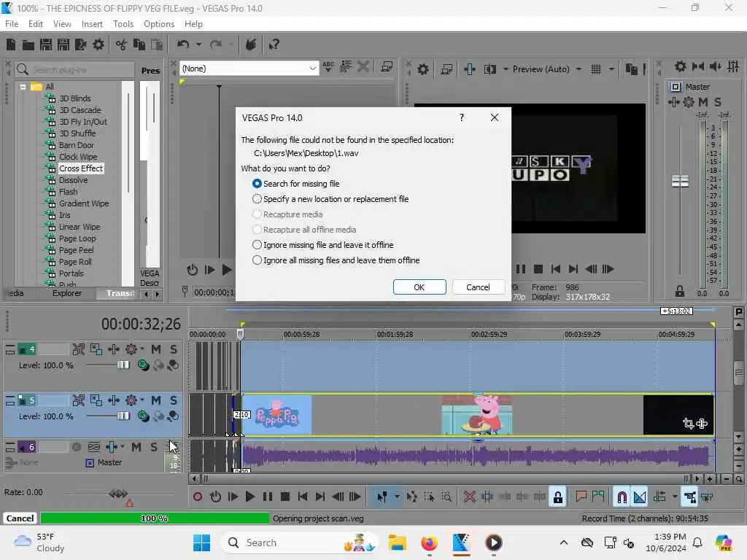Open Project Properties gear in main toolbar

pyautogui.click(x=98, y=44)
